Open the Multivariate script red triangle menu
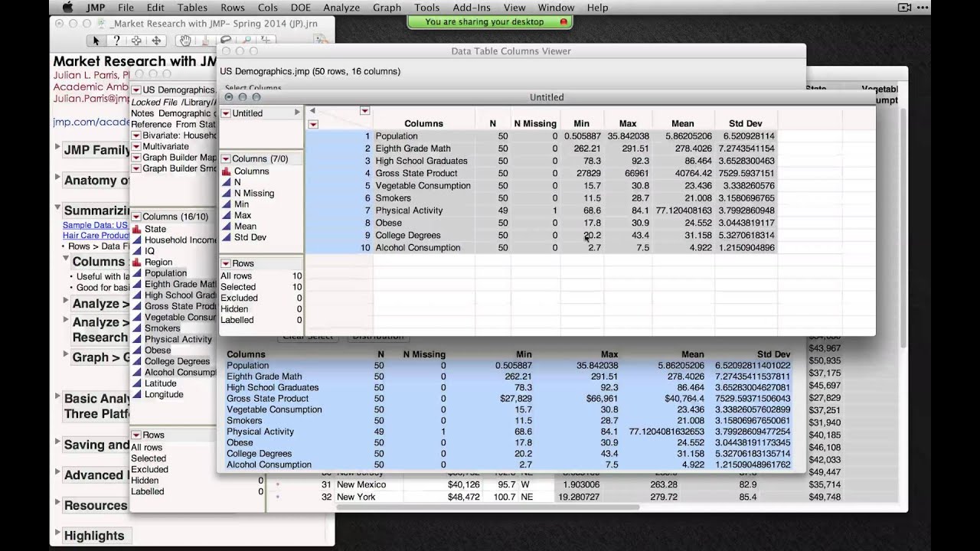 point(136,146)
